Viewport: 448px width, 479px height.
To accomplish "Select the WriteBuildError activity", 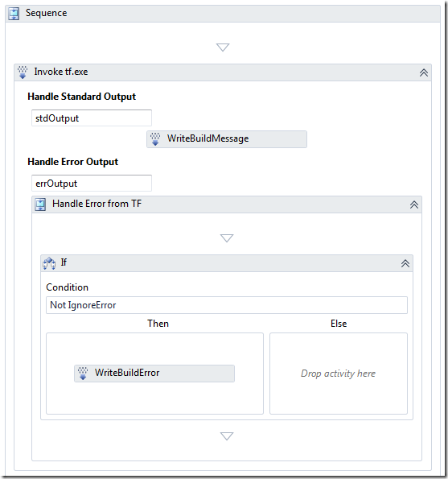I will point(154,374).
